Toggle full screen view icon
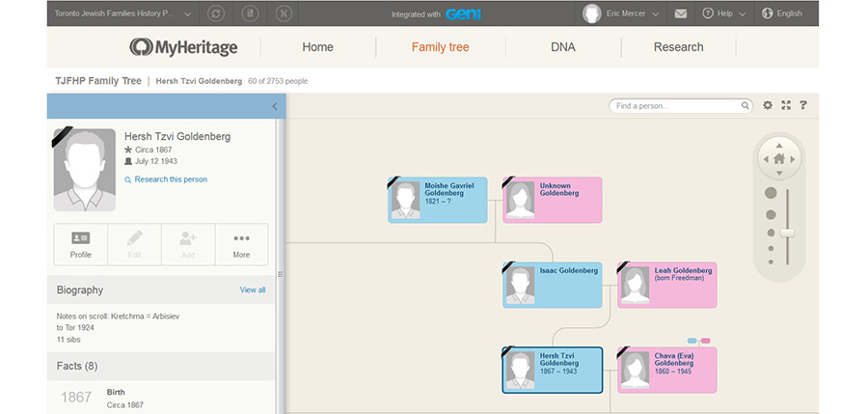The width and height of the screenshot is (868, 414). pos(786,105)
